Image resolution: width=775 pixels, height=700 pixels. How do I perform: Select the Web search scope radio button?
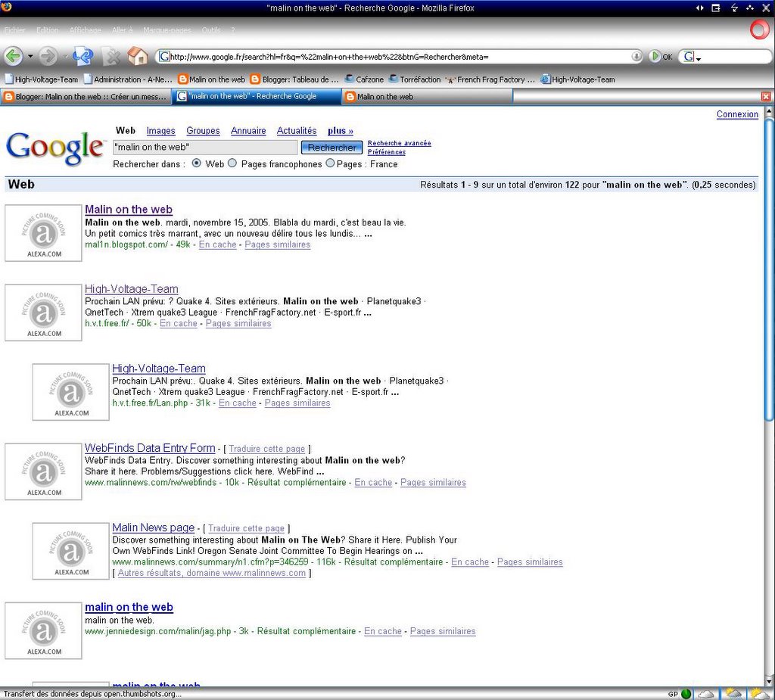[x=196, y=163]
